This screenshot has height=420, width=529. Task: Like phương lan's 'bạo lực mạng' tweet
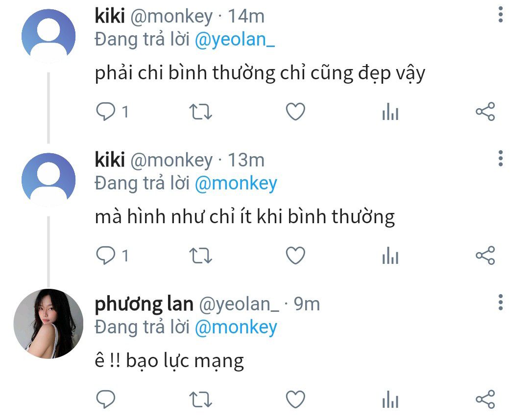pos(295,399)
